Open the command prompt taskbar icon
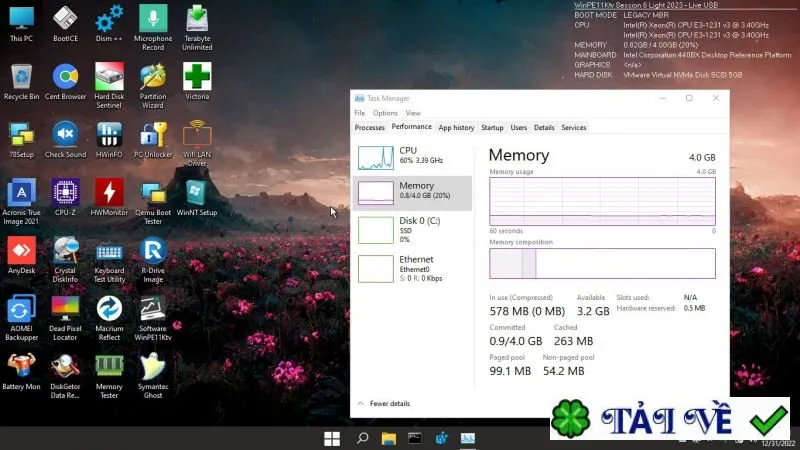Screen dimensions: 800x450 [414, 438]
